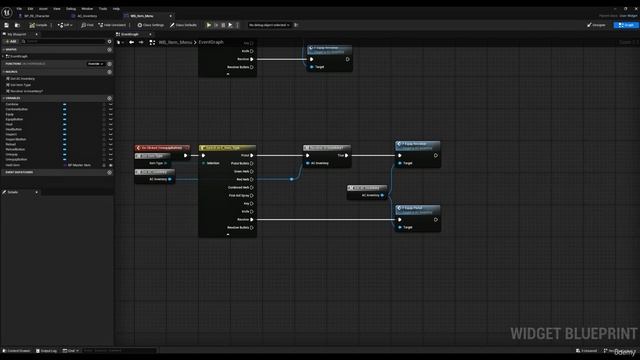
Task: Open type pill for EquipButton variable
Action: pyautogui.click(x=64, y=120)
